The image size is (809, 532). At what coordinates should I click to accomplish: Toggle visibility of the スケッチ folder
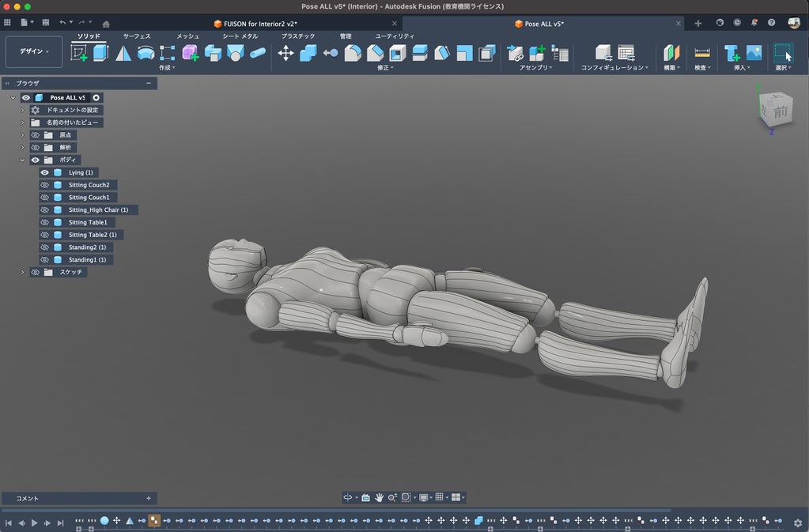click(36, 272)
